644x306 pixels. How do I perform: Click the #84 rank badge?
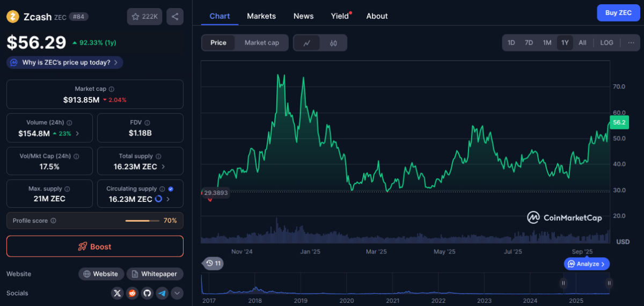[79, 17]
